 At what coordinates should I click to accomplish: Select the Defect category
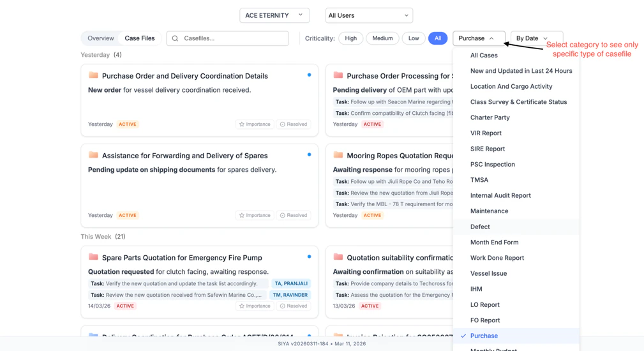click(516, 227)
